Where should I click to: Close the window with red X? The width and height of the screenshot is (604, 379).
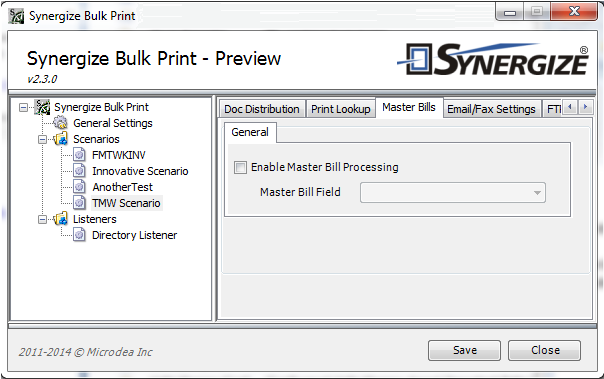click(574, 12)
